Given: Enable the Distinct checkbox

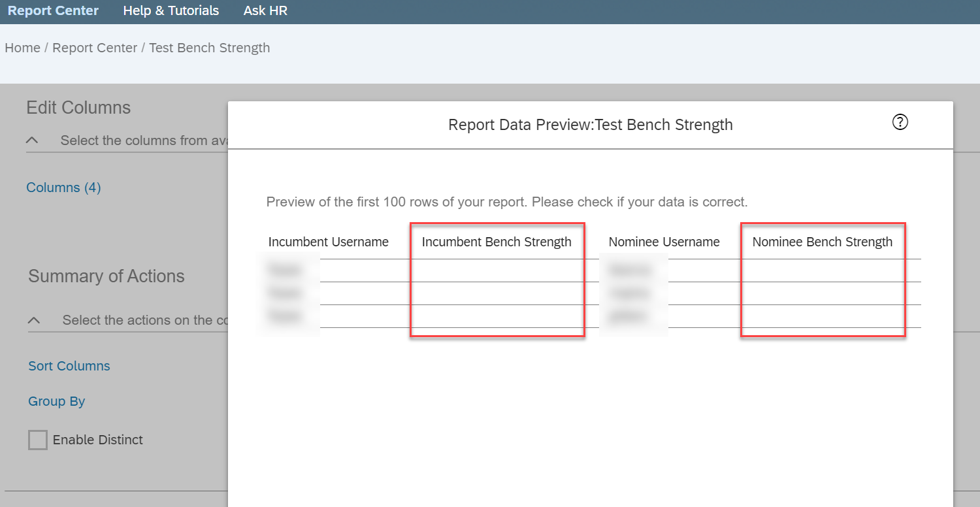Looking at the screenshot, I should (38, 440).
